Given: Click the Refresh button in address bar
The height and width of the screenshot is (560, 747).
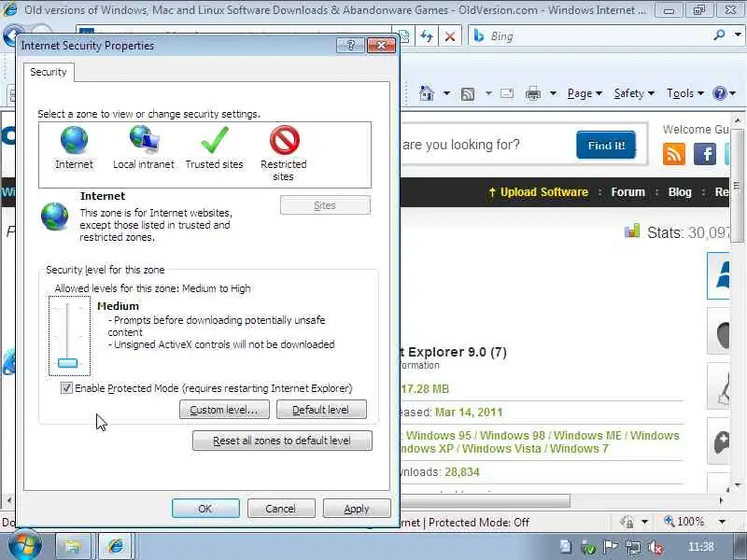Looking at the screenshot, I should [427, 36].
